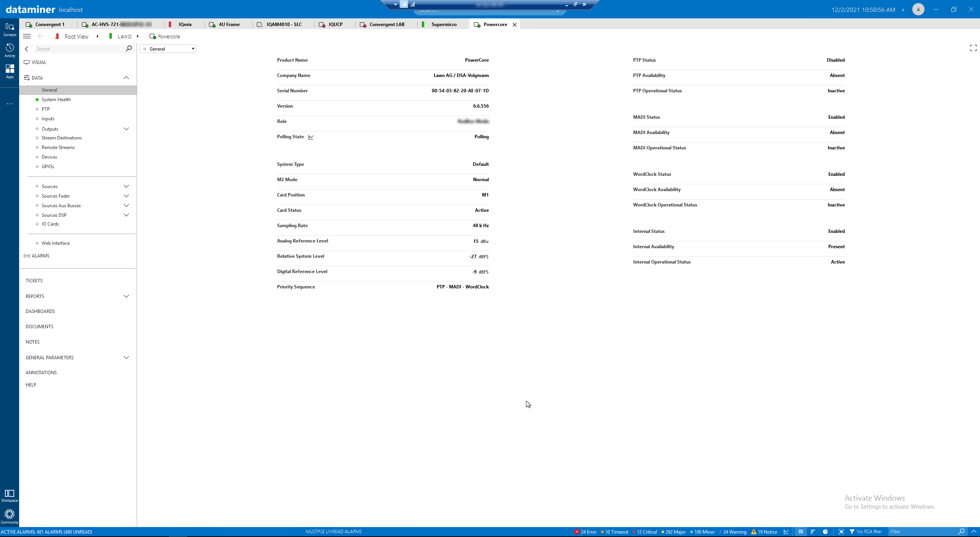The height and width of the screenshot is (537, 980).
Task: Select the alarm pie chart view icon
Action: [x=825, y=532]
